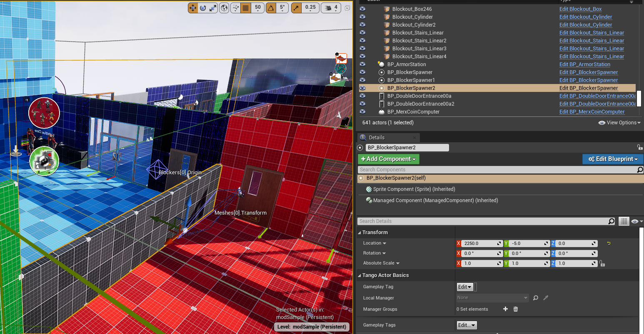This screenshot has width=644, height=334.
Task: Click Location X value 2250.0
Action: click(482, 243)
